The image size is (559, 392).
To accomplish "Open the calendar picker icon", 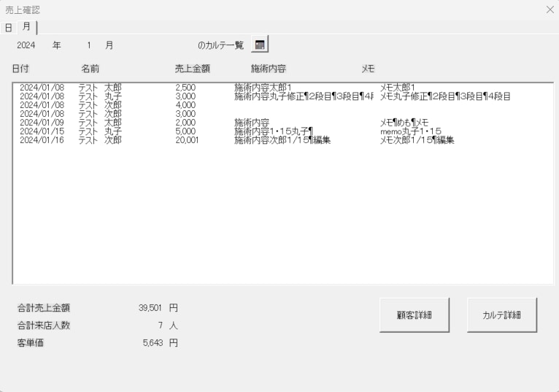I will (260, 45).
